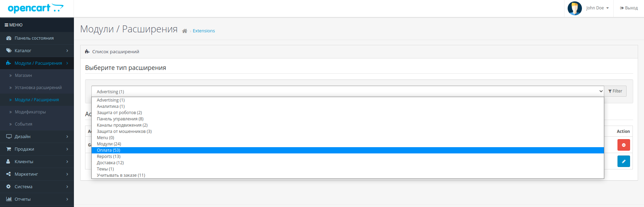This screenshot has height=207, width=644.
Task: Open the John Doe user dropdown
Action: pos(597,8)
